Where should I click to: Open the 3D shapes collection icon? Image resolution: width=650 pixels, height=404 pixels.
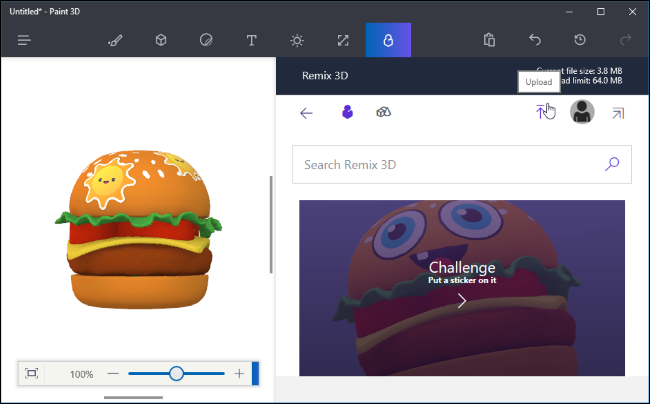(383, 112)
